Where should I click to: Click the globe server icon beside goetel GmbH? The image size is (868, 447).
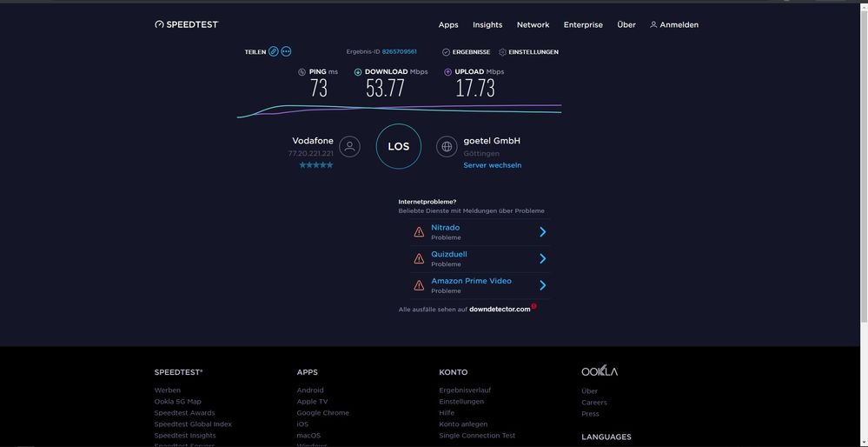[x=447, y=147]
